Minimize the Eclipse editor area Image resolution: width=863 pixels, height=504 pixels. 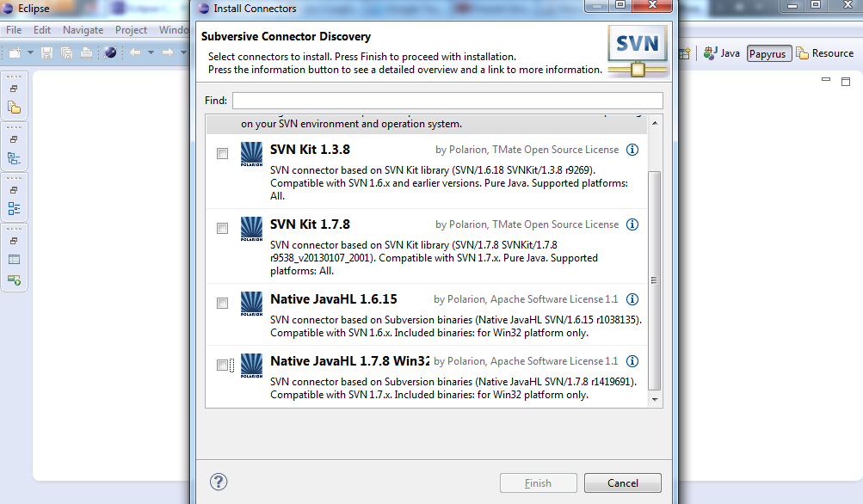tap(826, 80)
